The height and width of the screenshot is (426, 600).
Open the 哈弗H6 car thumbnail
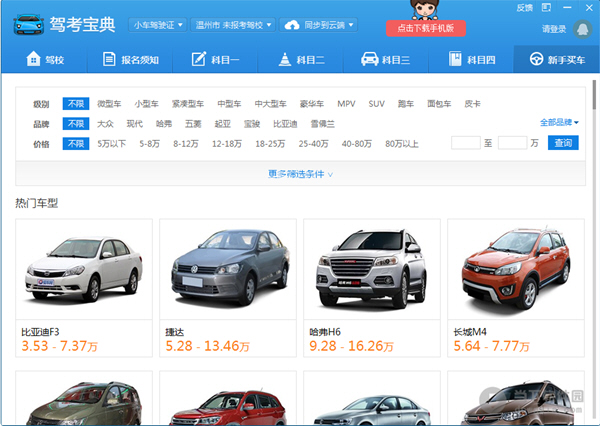click(x=372, y=269)
